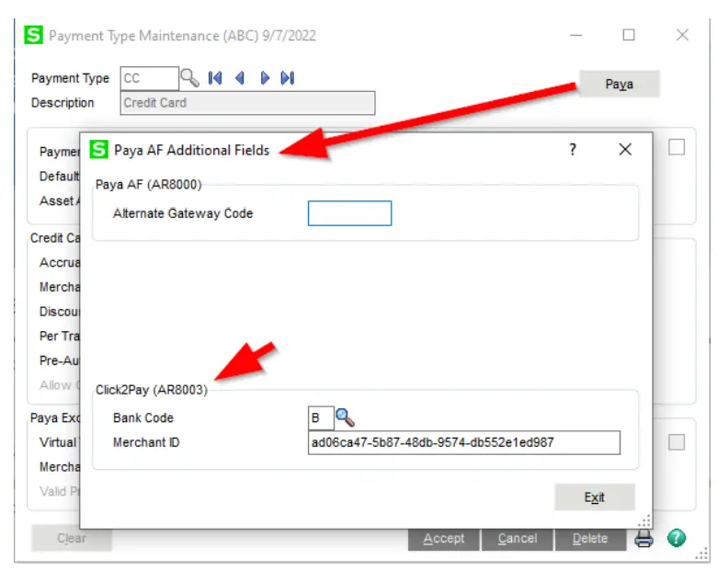
Task: Click the Sage logo in Paya dialog title
Action: coord(98,150)
